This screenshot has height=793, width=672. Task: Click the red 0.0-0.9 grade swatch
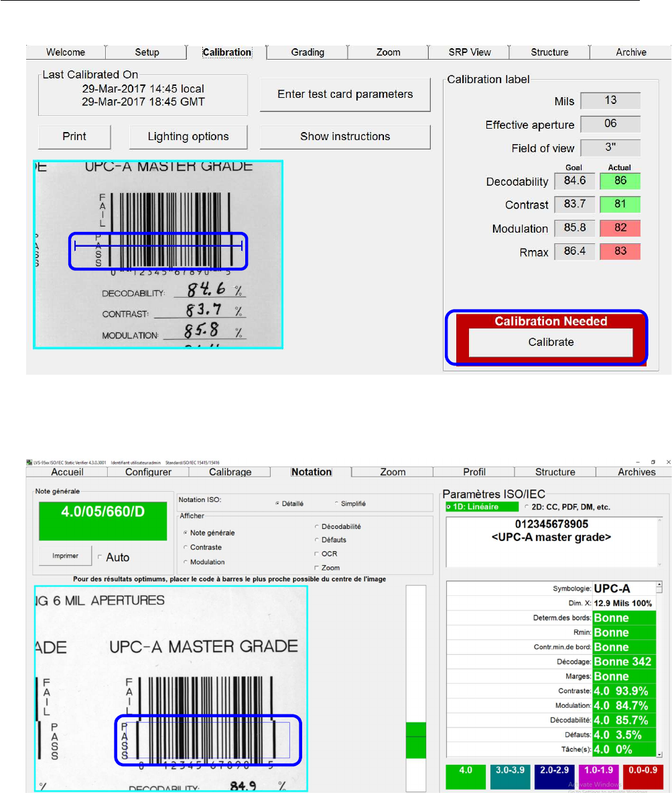643,777
